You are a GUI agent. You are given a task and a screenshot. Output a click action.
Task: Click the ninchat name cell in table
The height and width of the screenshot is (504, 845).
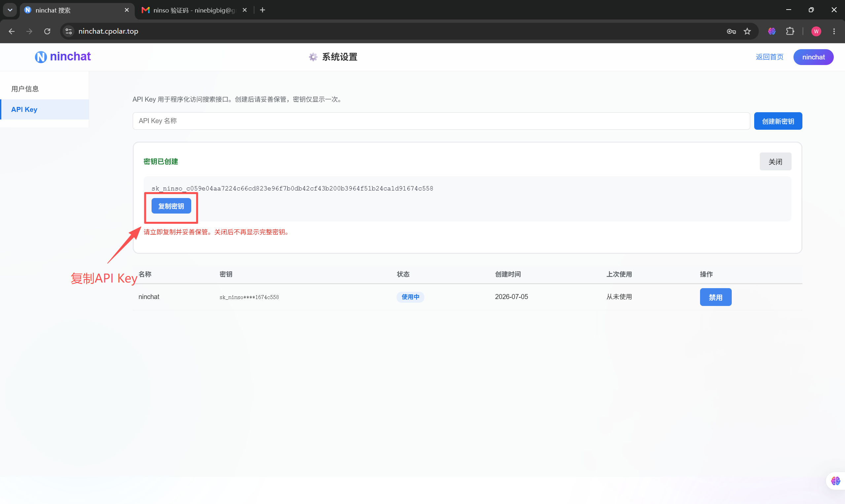pyautogui.click(x=149, y=297)
